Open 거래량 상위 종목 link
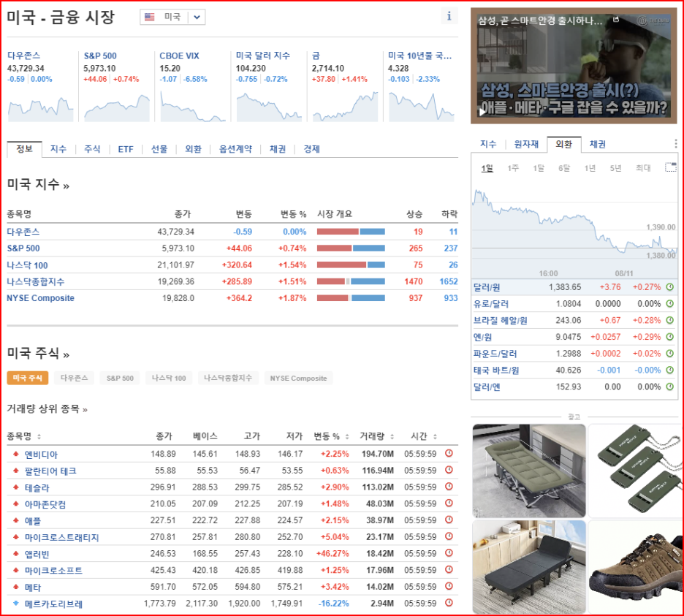This screenshot has height=616, width=684. pyautogui.click(x=47, y=408)
